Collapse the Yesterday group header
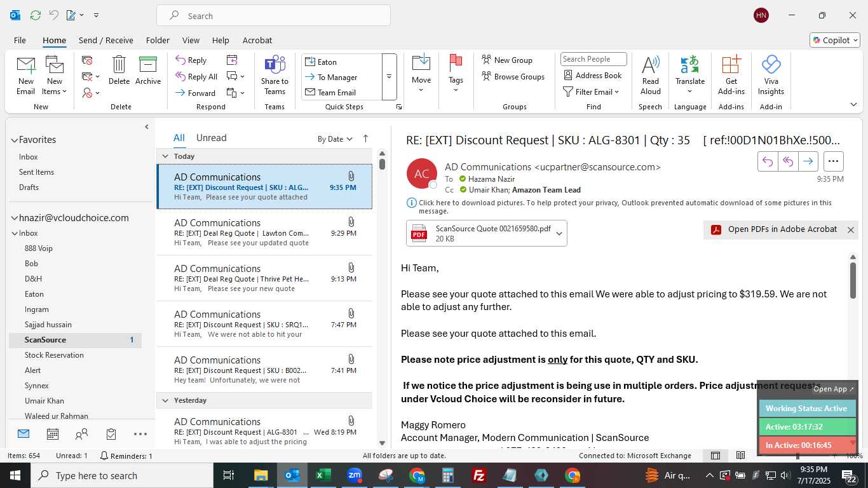 (165, 400)
